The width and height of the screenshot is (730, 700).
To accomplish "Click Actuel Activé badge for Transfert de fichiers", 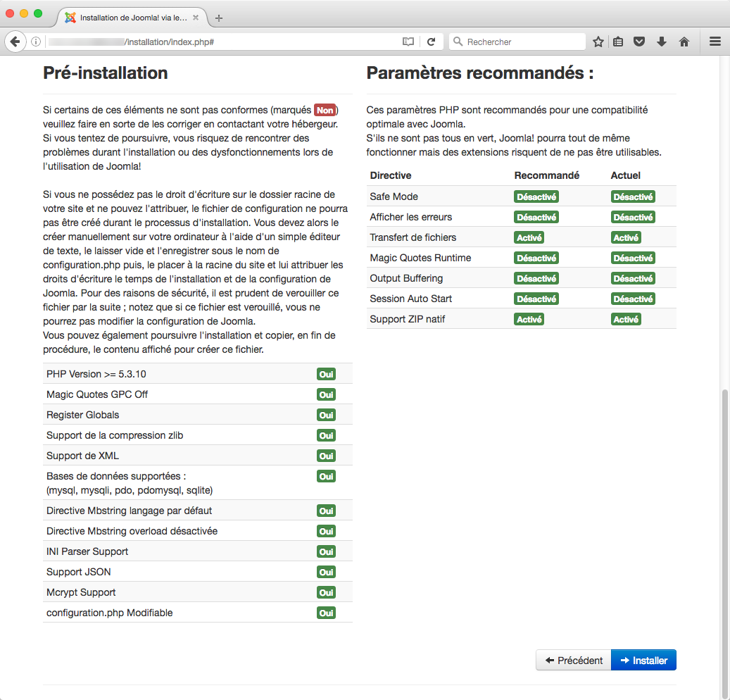I will pos(626,238).
